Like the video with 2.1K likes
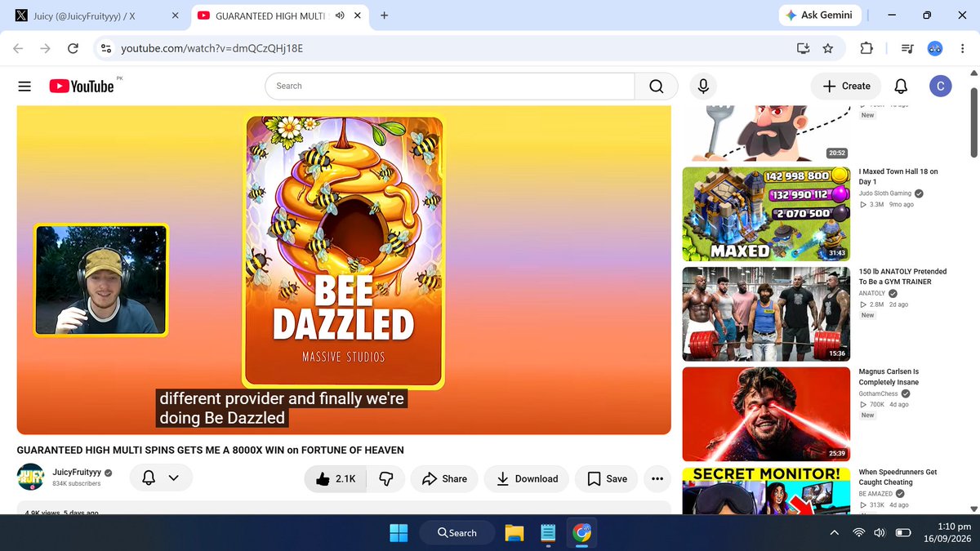 (x=336, y=478)
